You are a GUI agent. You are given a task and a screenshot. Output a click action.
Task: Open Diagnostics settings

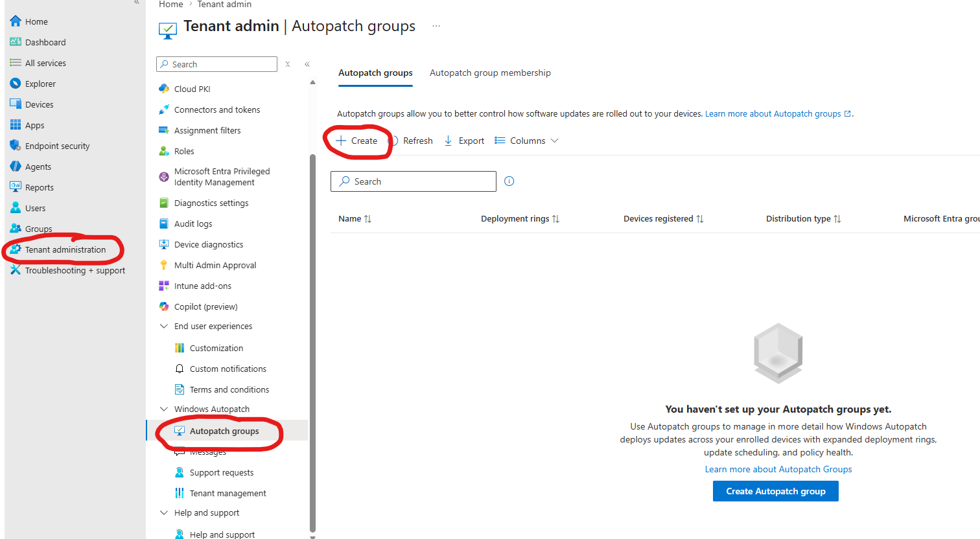coord(211,203)
